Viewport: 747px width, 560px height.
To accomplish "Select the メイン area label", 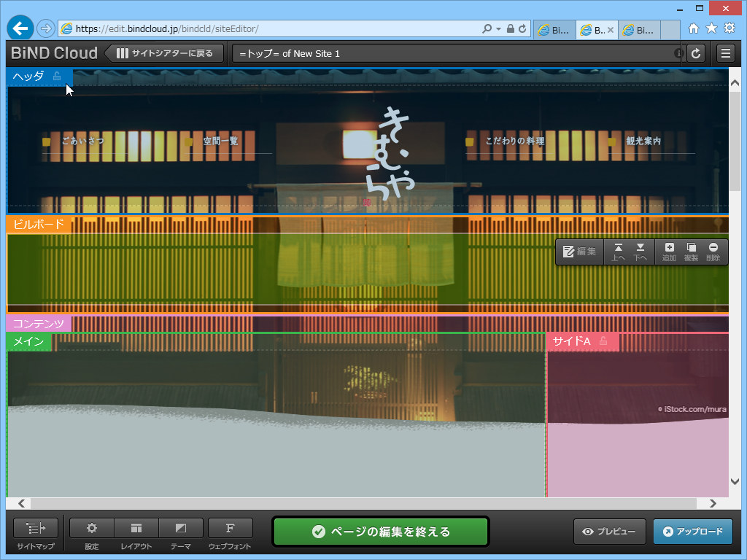I will coord(28,341).
